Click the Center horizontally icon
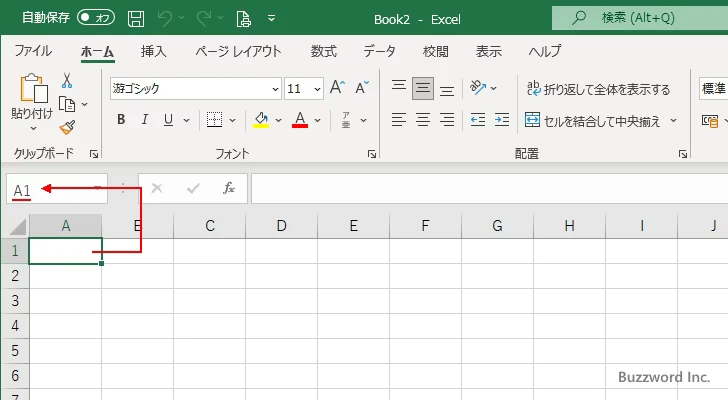The image size is (728, 400). tap(423, 120)
